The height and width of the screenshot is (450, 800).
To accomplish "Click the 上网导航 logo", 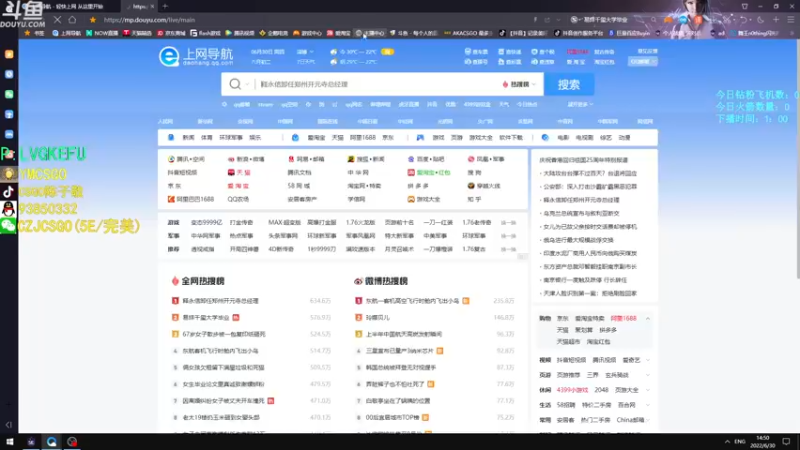I will point(196,56).
